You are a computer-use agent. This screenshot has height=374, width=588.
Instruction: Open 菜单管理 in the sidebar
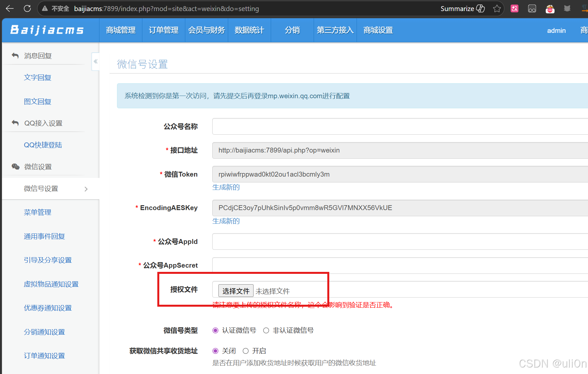(37, 212)
